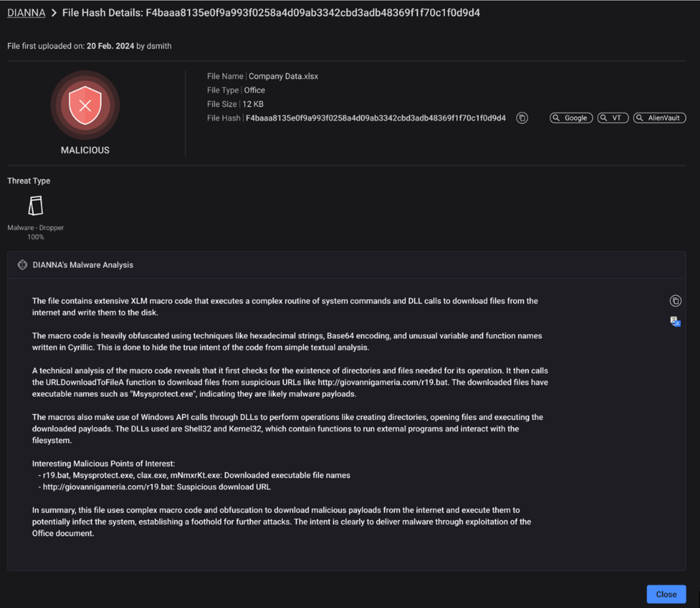700x608 pixels.
Task: Translate the malware analysis text
Action: pos(675,322)
